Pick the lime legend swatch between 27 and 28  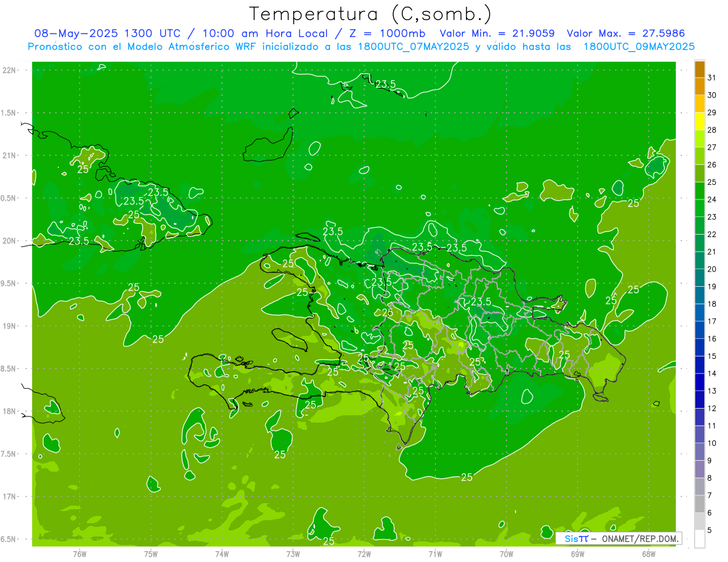pyautogui.click(x=699, y=139)
